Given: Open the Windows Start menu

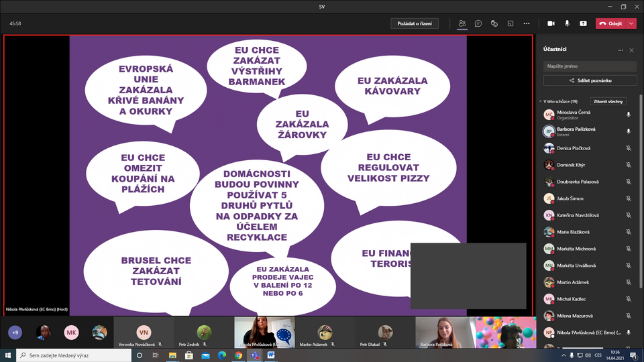Looking at the screenshot, I should click(8, 355).
